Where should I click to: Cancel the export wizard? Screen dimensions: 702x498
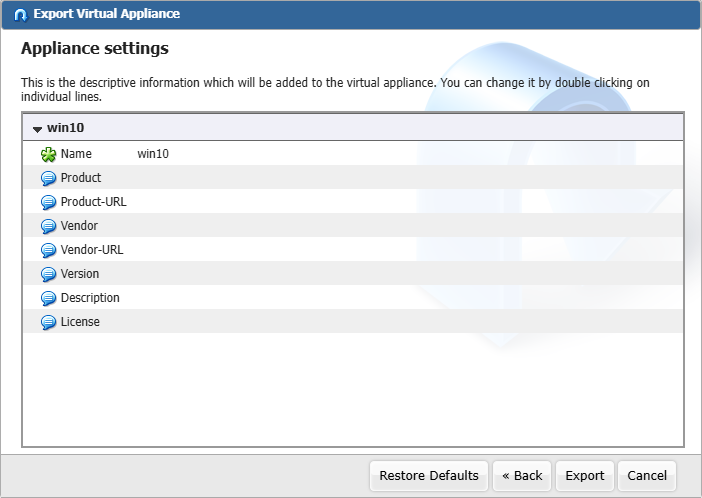pos(647,476)
